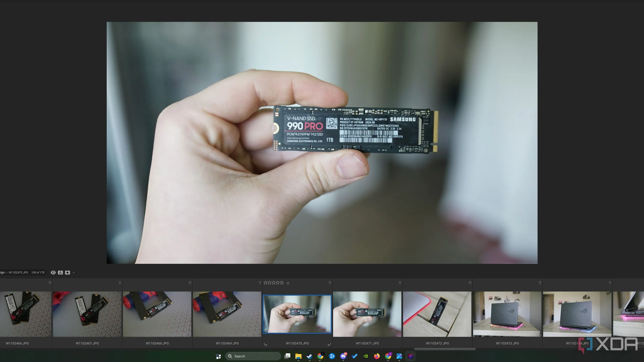Rate W1102470.JPG one star
The width and height of the screenshot is (644, 362).
(x=266, y=283)
